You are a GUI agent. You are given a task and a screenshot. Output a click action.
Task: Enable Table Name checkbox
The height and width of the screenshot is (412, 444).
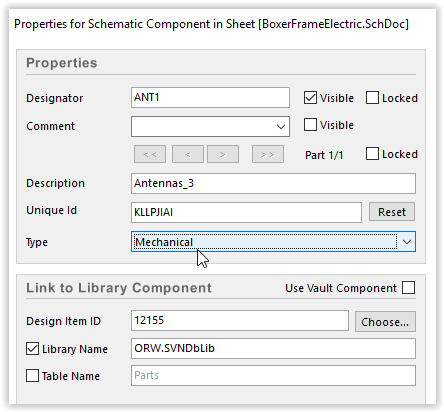coord(32,376)
